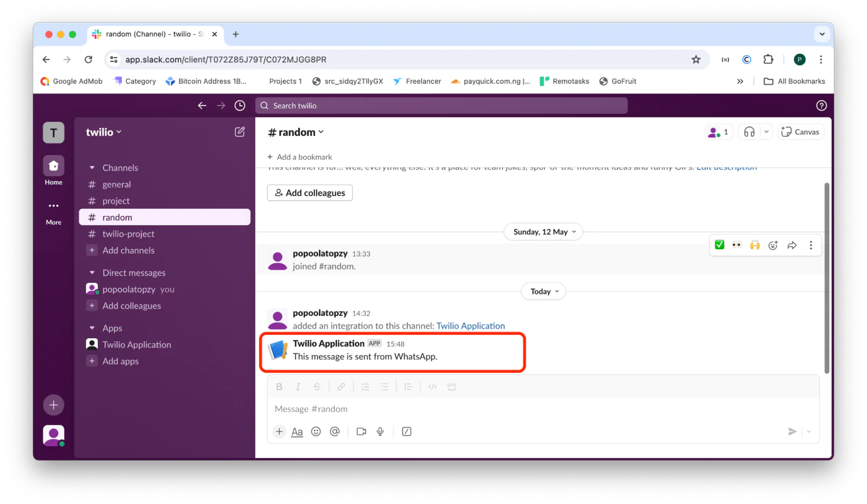
Task: Start a huddle with the headphones icon
Action: coord(749,132)
